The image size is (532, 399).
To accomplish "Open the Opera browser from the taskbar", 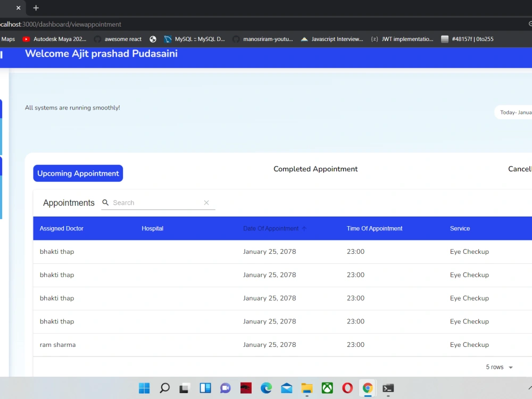I will pos(347,388).
